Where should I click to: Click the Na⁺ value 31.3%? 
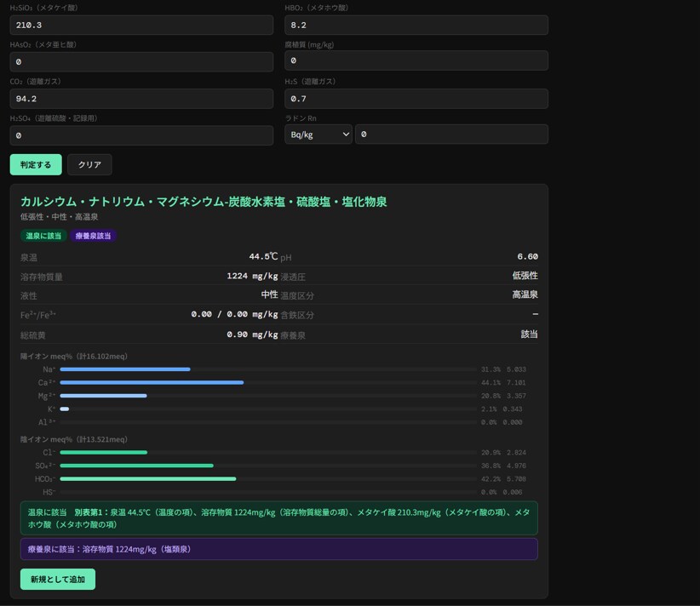coord(491,369)
